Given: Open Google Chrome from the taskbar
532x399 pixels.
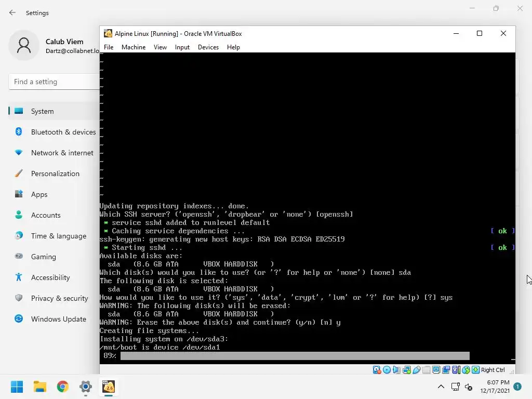Looking at the screenshot, I should coord(63,387).
